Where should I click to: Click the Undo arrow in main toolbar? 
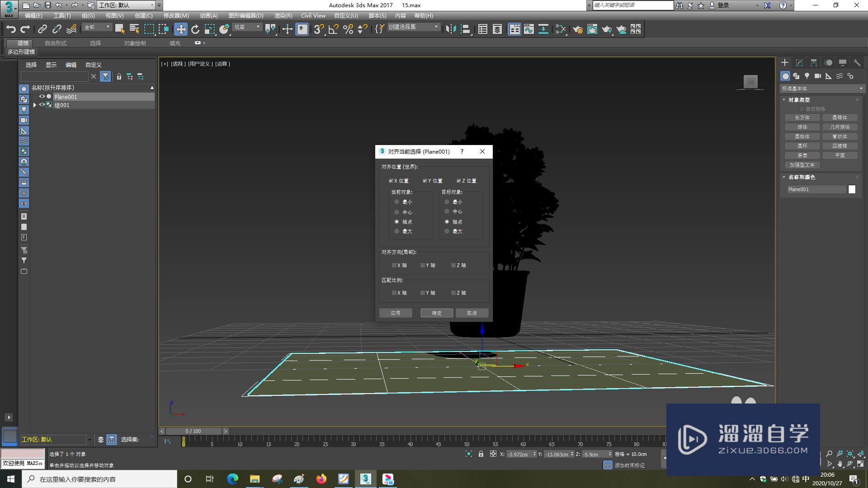coord(10,29)
